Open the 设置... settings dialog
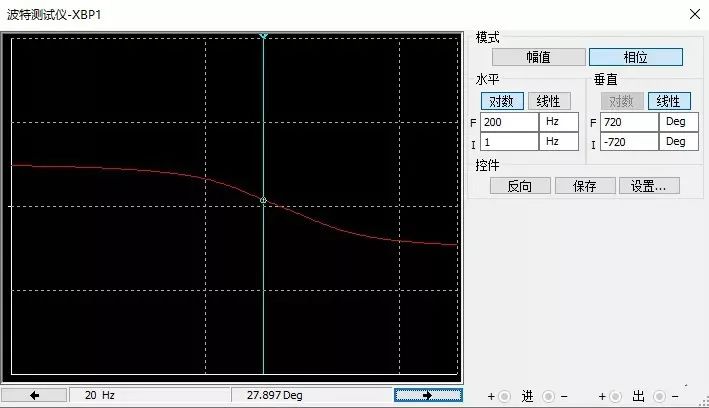The width and height of the screenshot is (709, 408). click(x=649, y=186)
